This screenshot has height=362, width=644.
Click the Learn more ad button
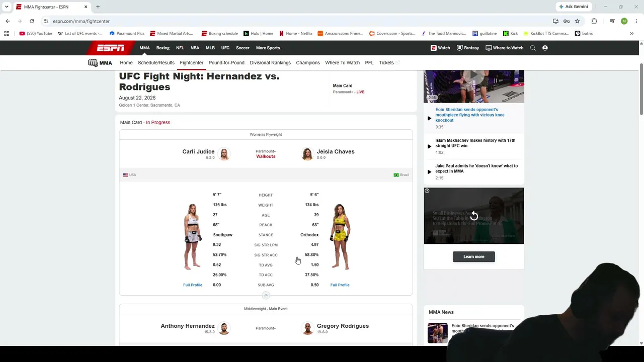point(474,257)
